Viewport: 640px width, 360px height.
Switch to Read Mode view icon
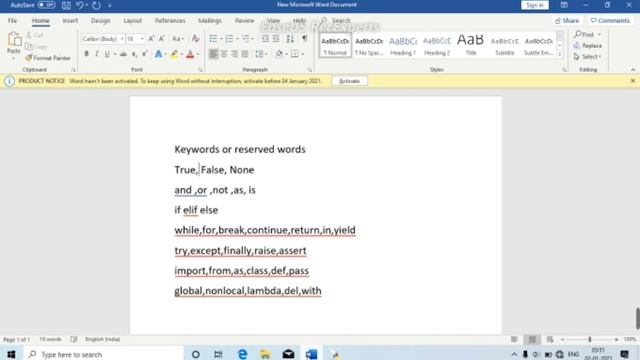514,339
